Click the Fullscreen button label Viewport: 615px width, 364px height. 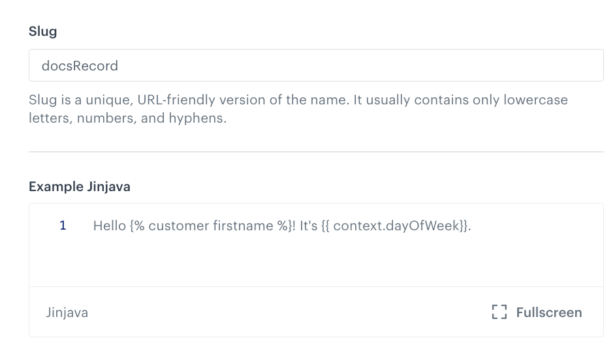(548, 312)
